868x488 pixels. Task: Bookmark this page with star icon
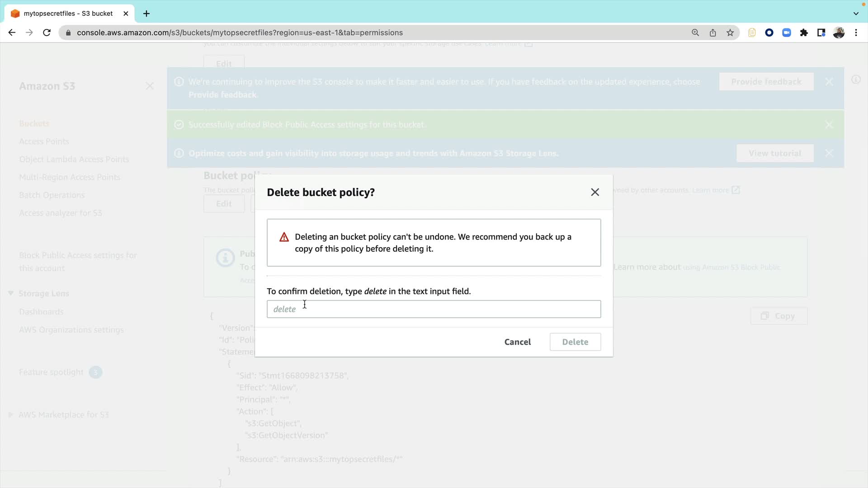tap(730, 33)
